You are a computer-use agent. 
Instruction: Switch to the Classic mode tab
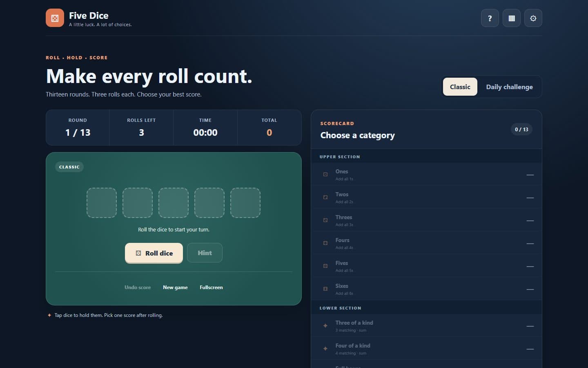(x=460, y=87)
